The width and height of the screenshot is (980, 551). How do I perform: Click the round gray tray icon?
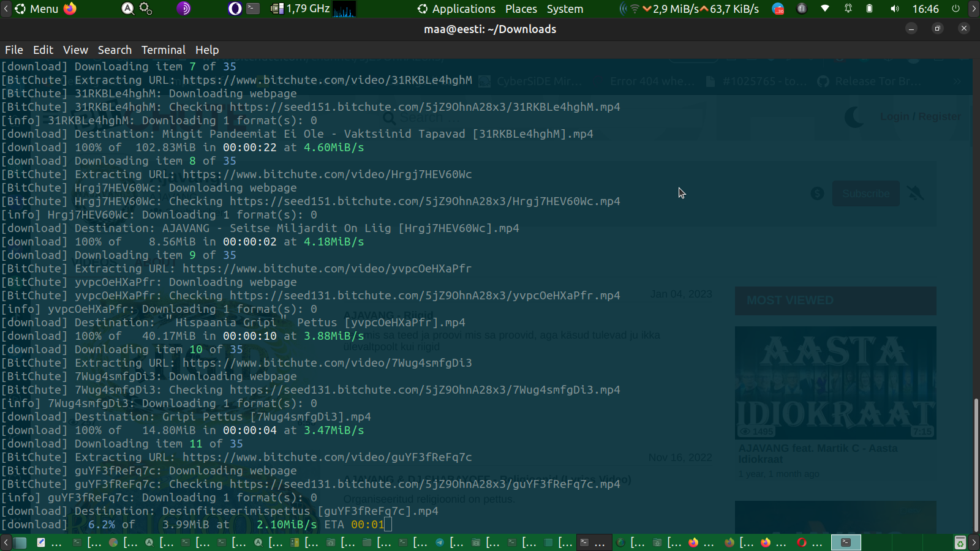pos(801,9)
